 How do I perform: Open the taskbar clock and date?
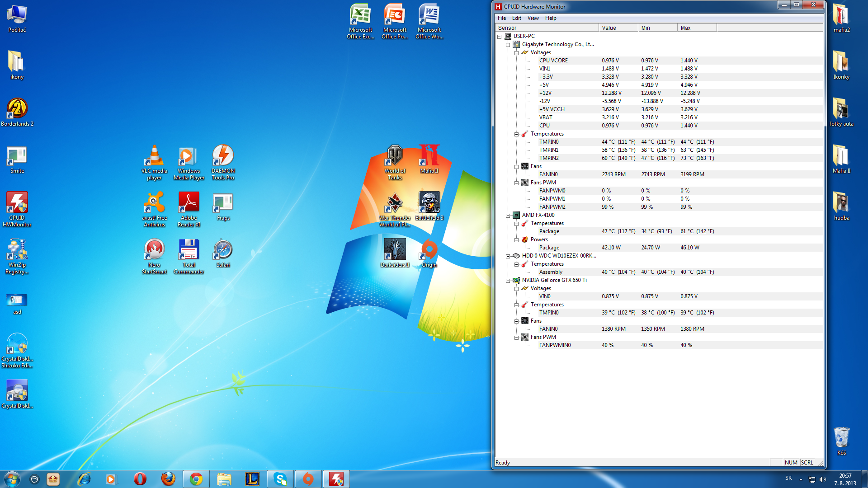(845, 479)
